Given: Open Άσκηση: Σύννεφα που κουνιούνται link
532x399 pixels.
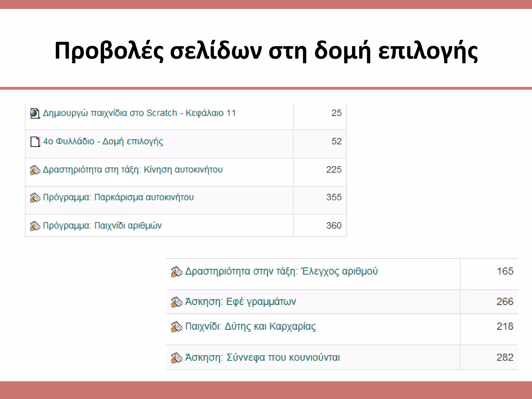Looking at the screenshot, I should tap(262, 358).
